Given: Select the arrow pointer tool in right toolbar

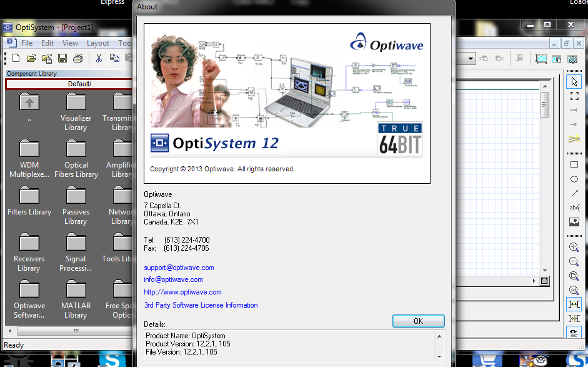Looking at the screenshot, I should tap(574, 81).
